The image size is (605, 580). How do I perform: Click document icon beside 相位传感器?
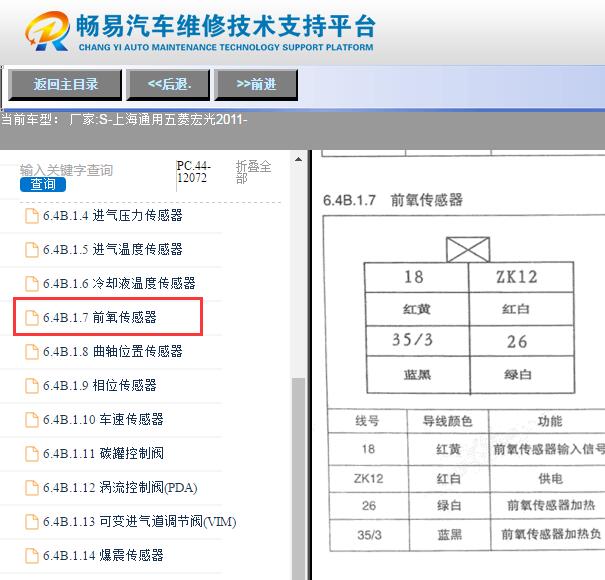[32, 386]
